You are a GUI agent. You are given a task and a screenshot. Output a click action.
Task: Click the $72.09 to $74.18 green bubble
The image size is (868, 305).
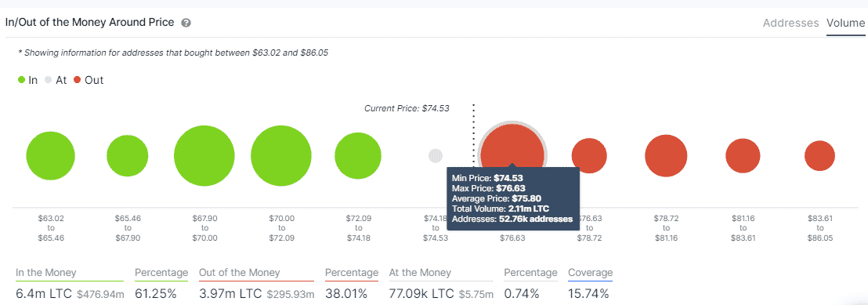[358, 156]
